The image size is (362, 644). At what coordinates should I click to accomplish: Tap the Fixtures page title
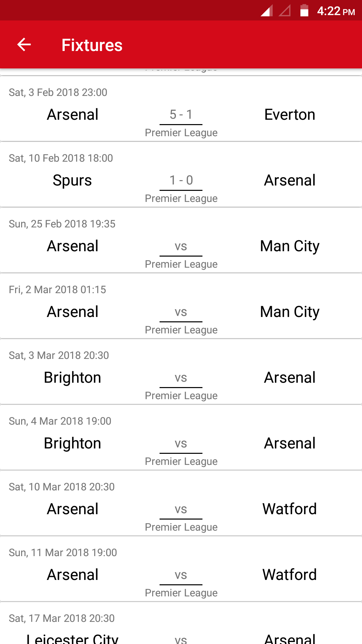(x=92, y=45)
